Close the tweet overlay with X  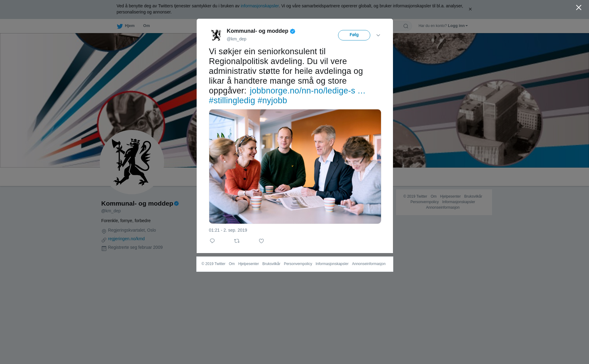click(x=579, y=8)
